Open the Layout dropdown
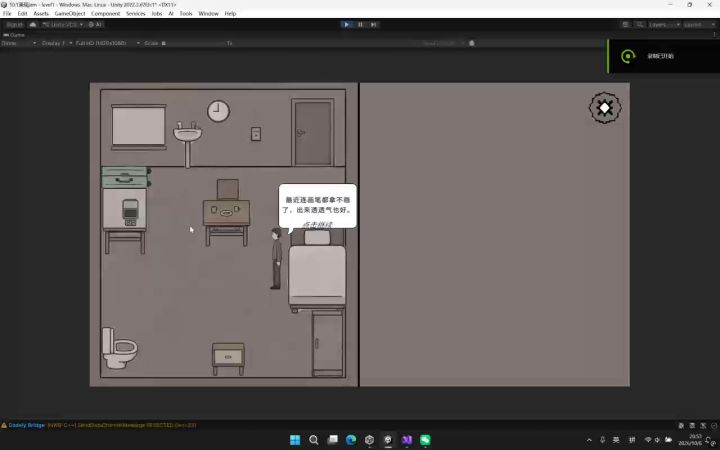Viewport: 720px width, 450px height. 698,24
